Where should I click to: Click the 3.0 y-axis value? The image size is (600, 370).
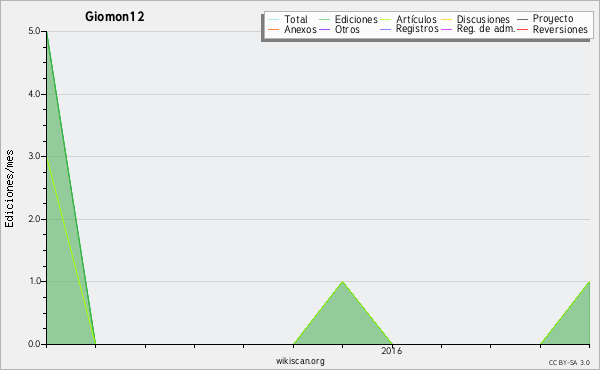[x=34, y=156]
